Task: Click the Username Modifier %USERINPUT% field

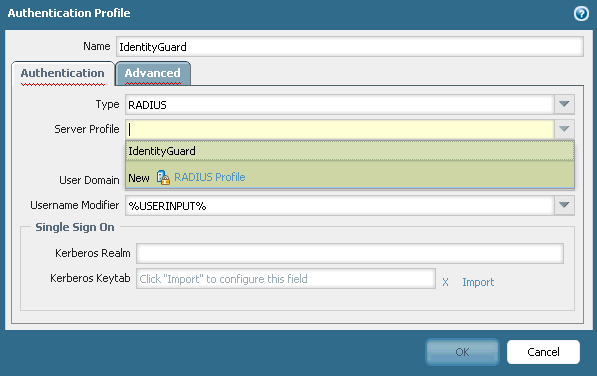Action: (339, 206)
